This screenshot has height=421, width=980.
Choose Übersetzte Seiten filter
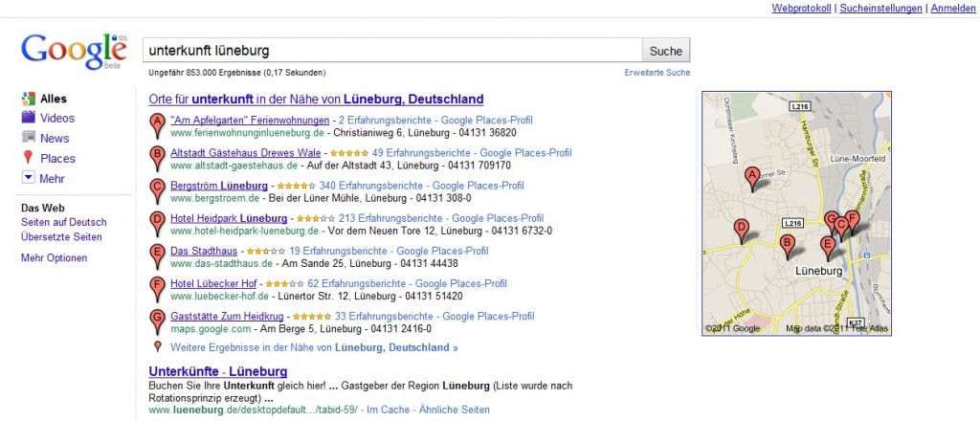(61, 236)
